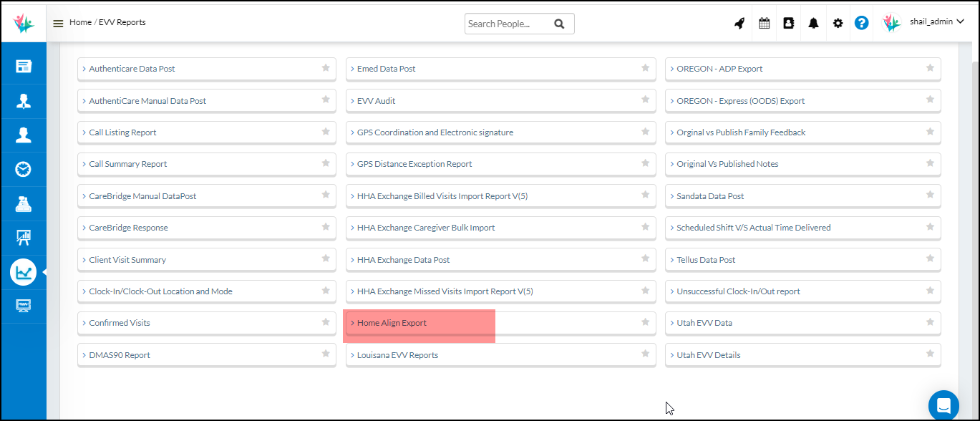Image resolution: width=980 pixels, height=421 pixels.
Task: Click the search magnifier button
Action: click(x=559, y=24)
